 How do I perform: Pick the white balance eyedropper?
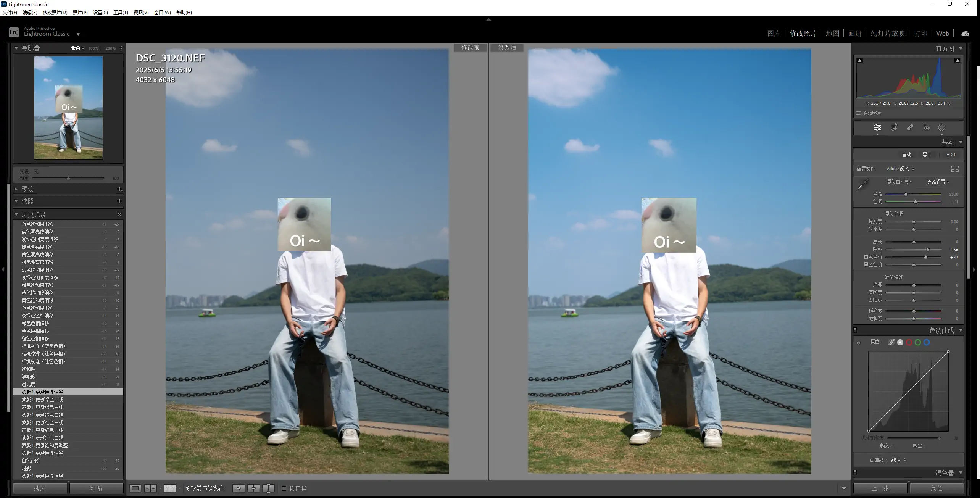click(x=863, y=184)
